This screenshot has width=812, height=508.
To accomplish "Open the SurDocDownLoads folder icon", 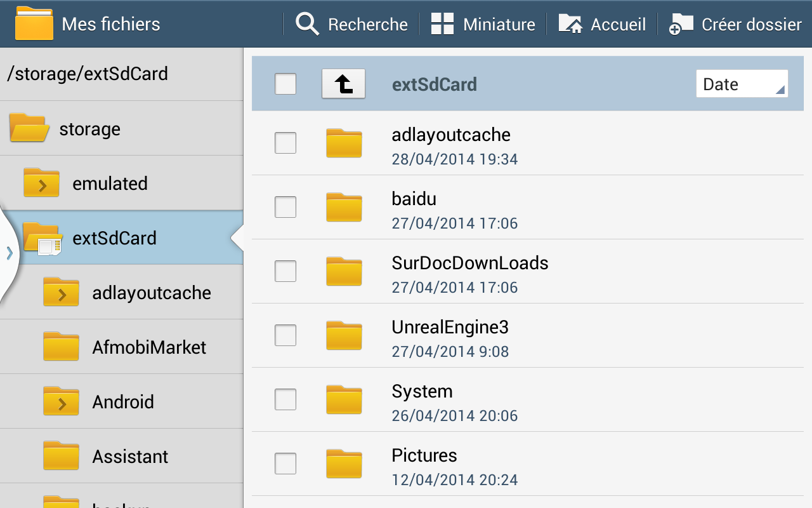I will [x=344, y=271].
